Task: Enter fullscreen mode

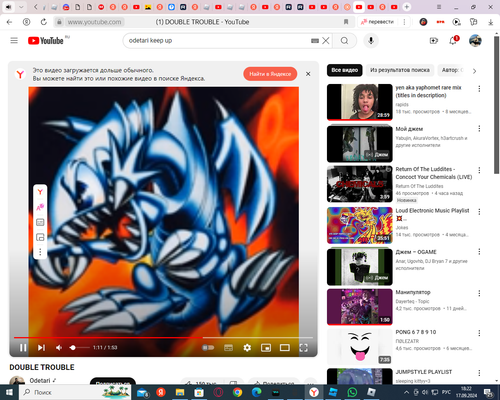Action: point(303,348)
